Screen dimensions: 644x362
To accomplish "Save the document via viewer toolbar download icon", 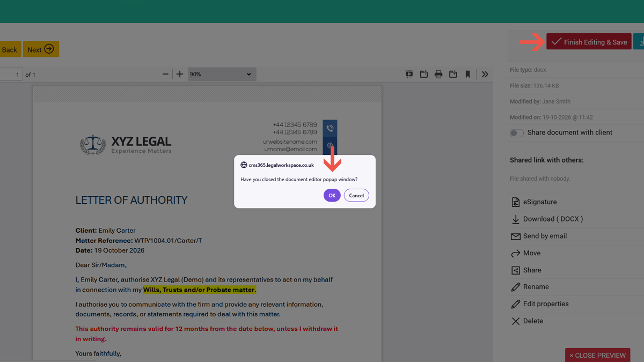I will click(x=453, y=74).
